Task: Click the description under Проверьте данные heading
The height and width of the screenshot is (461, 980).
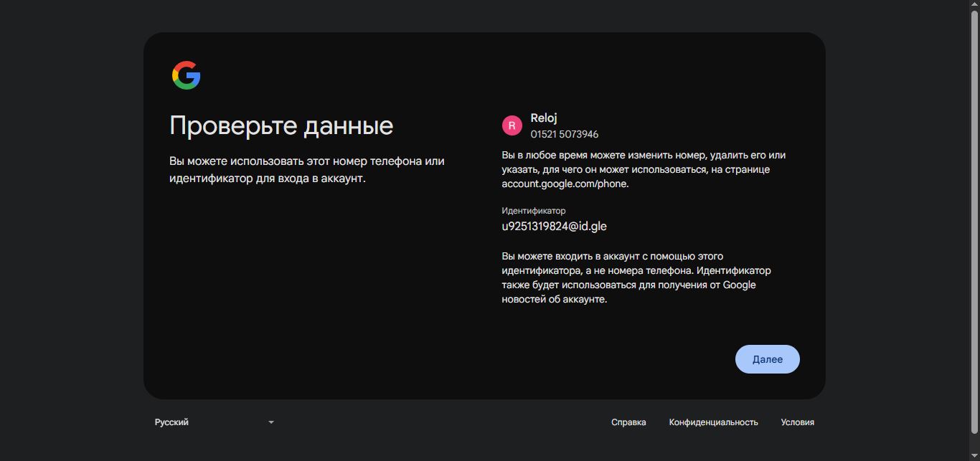Action: [x=307, y=170]
